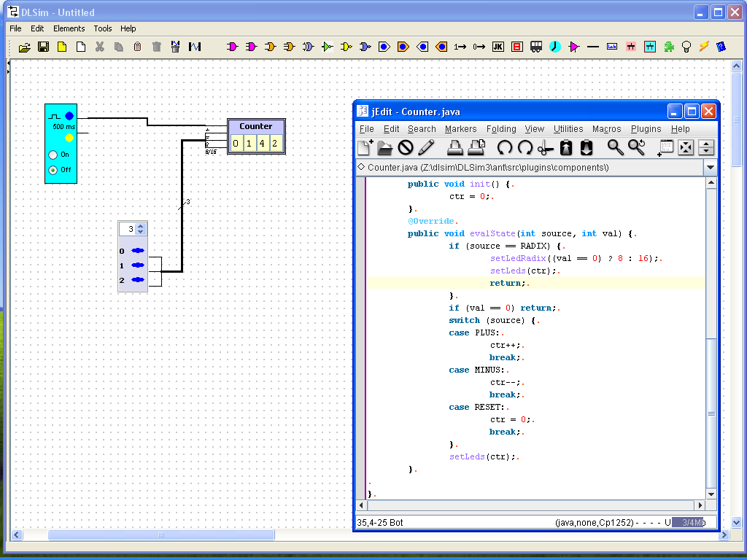Click the floppy disk save icon in DLSim
747x560 pixels.
[x=43, y=47]
